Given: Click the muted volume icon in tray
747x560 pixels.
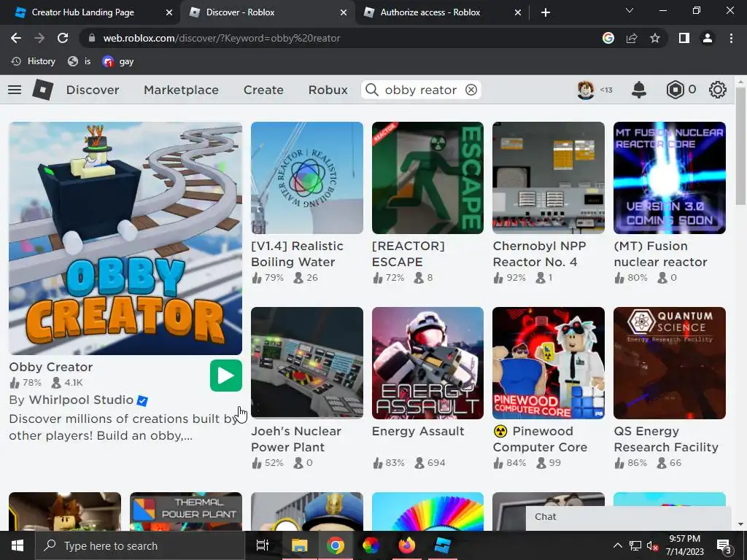Looking at the screenshot, I should [652, 545].
